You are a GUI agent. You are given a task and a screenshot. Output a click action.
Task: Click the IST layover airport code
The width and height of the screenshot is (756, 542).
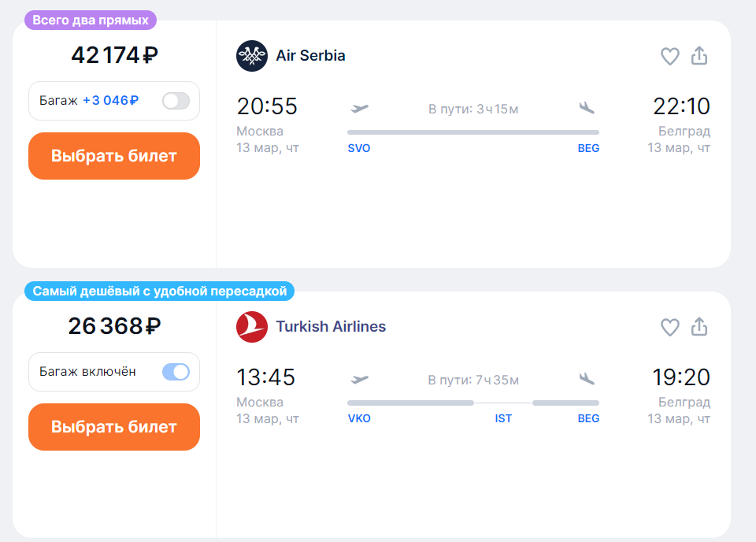coord(503,419)
